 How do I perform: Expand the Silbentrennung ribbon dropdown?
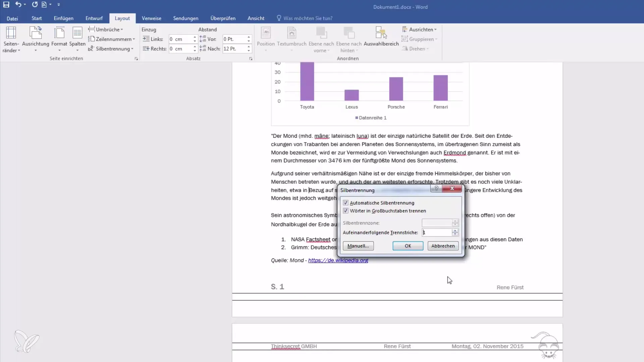111,49
